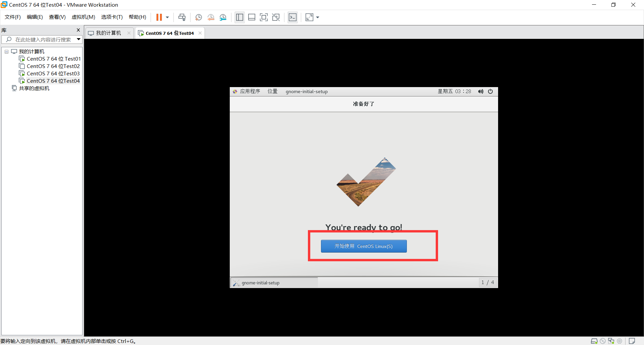Select gnome-initial-setup in the GNOME taskbar
This screenshot has height=345, width=644.
pos(274,283)
